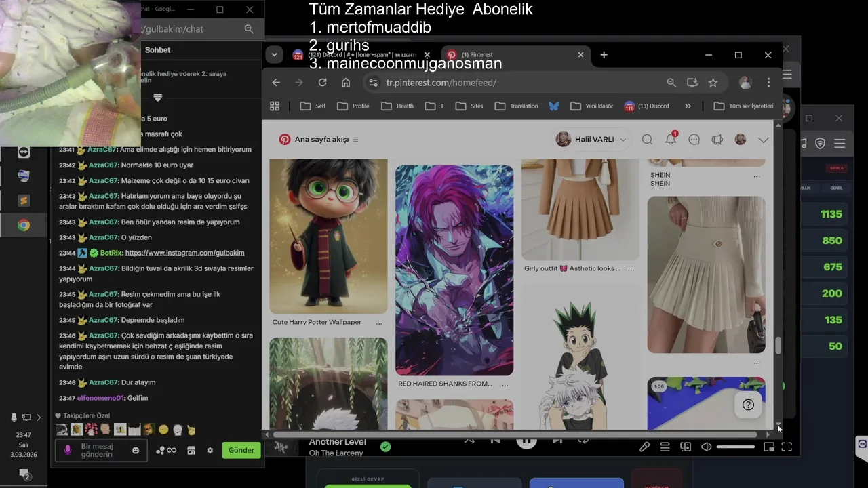Reload the Pinterest page
The image size is (868, 488).
click(x=323, y=83)
